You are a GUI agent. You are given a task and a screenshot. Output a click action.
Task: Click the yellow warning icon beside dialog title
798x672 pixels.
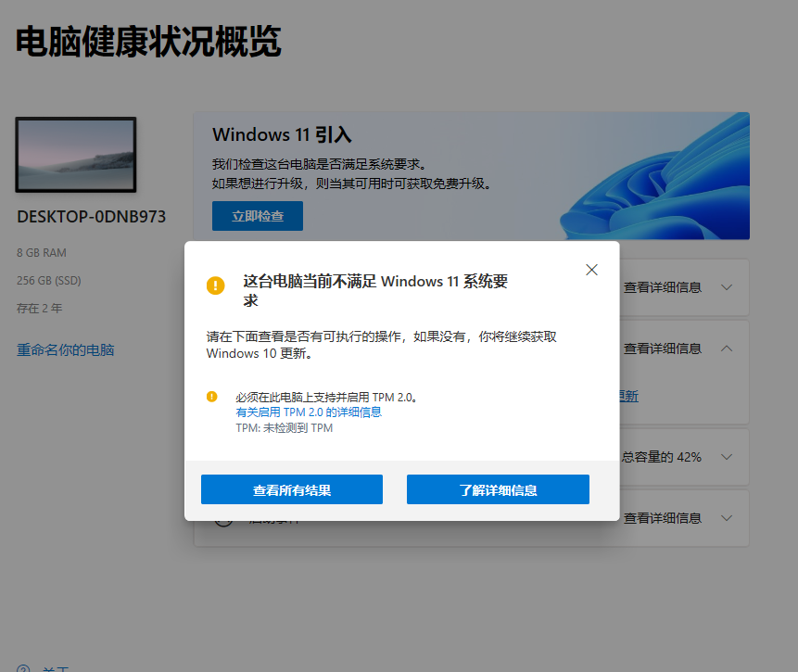[215, 285]
